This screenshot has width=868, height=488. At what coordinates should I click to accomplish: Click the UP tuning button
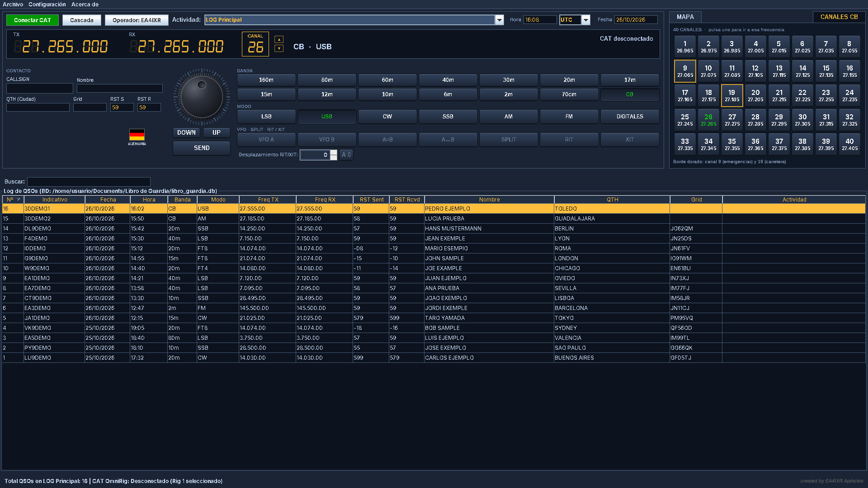pos(217,133)
